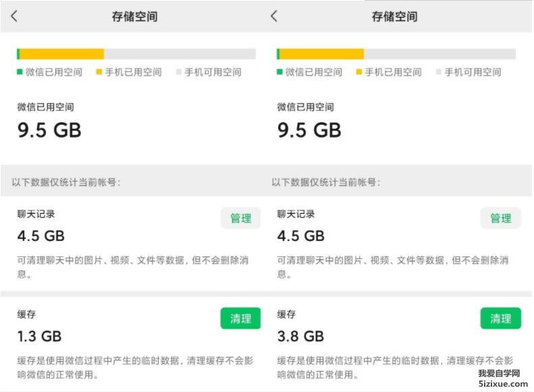Click the storage usage bar in left screenshot
The width and height of the screenshot is (534, 392).
(136, 54)
